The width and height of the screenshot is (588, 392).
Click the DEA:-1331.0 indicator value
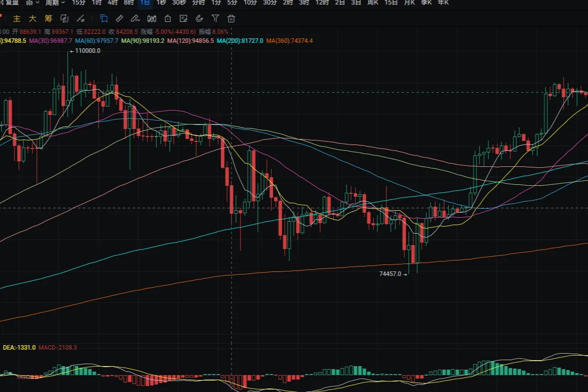pyautogui.click(x=19, y=347)
